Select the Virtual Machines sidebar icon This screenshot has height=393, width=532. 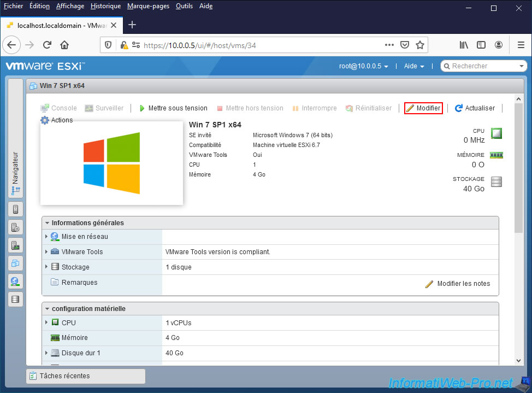click(15, 263)
